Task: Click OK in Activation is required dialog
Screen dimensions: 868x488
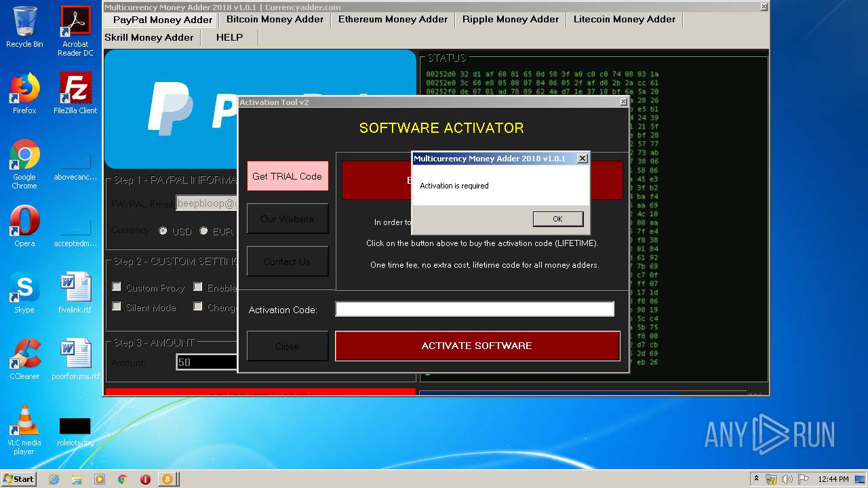Action: point(557,219)
